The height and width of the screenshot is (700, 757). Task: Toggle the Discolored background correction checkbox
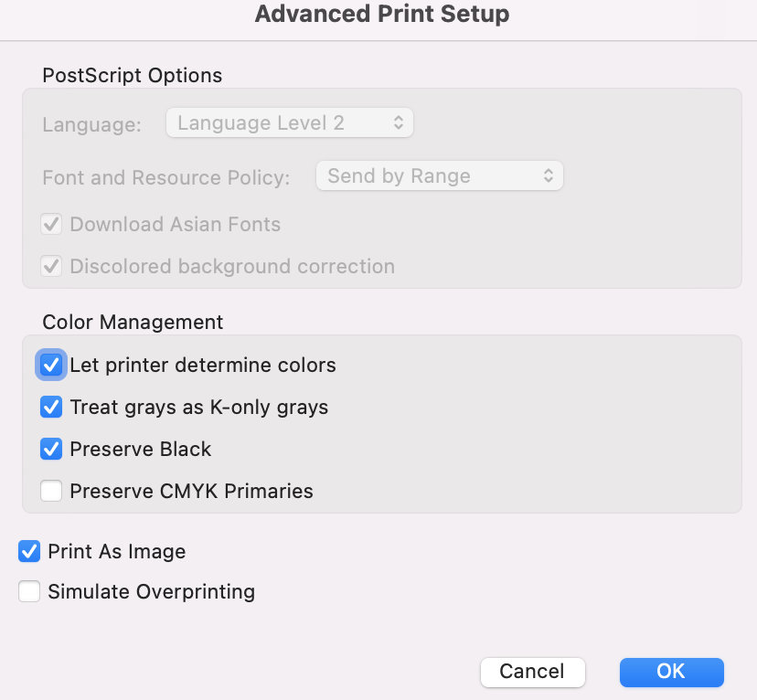[x=51, y=266]
